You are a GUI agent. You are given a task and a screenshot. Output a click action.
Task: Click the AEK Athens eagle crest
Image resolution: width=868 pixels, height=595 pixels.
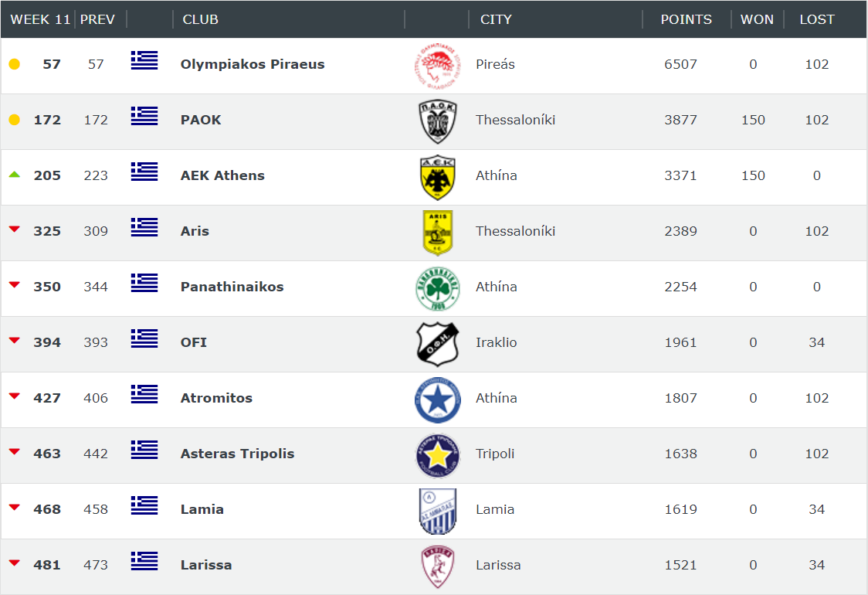pyautogui.click(x=437, y=177)
